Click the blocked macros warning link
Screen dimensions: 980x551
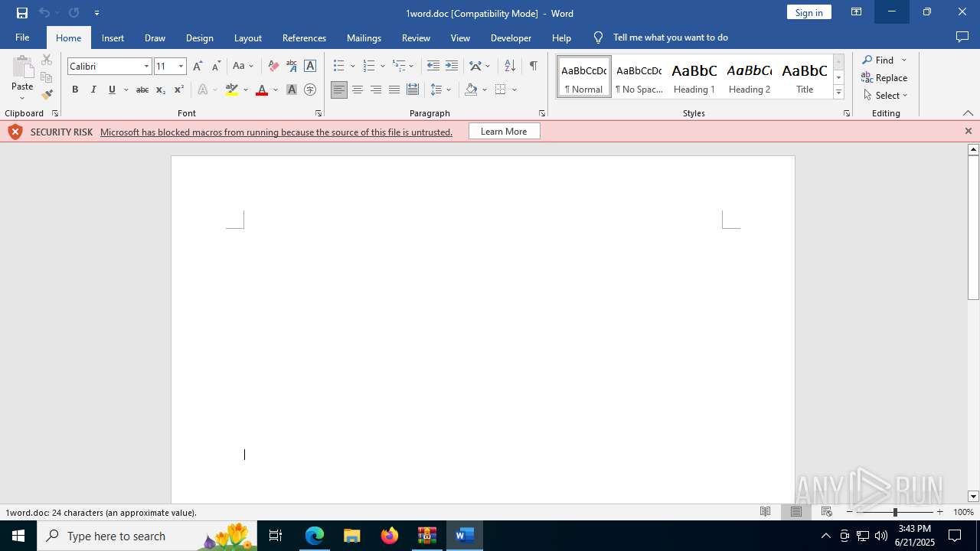(276, 132)
